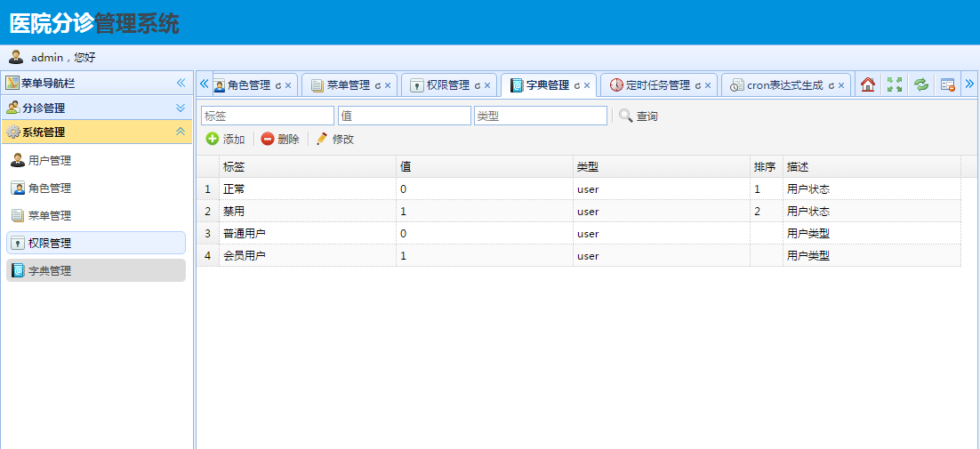This screenshot has height=449, width=980.
Task: Open 用户管理 in the sidebar
Action: click(96, 161)
